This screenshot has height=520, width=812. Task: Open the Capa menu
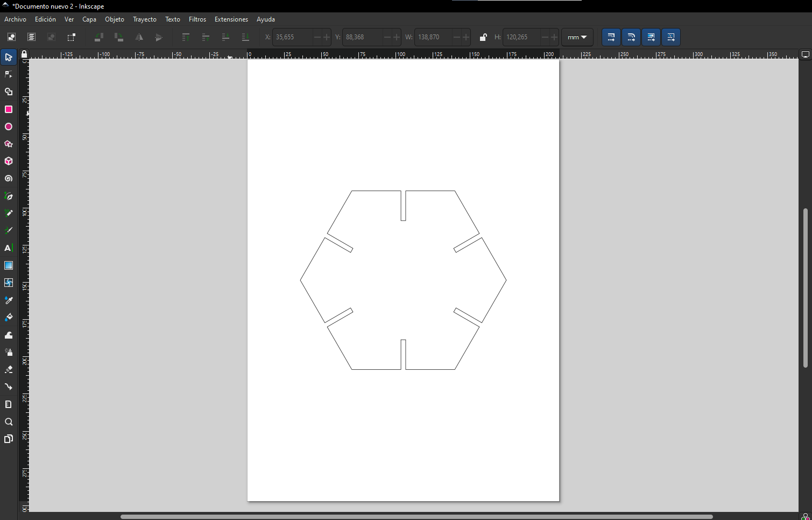click(89, 19)
